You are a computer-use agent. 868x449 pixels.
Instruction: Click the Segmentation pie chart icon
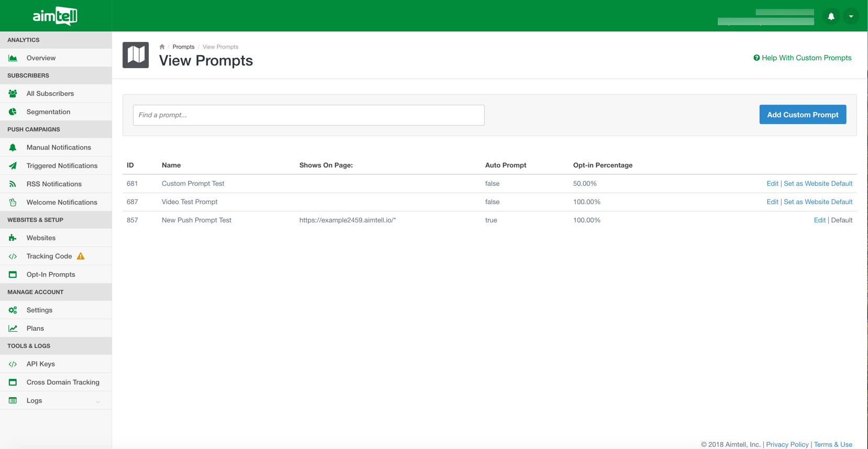click(x=13, y=112)
